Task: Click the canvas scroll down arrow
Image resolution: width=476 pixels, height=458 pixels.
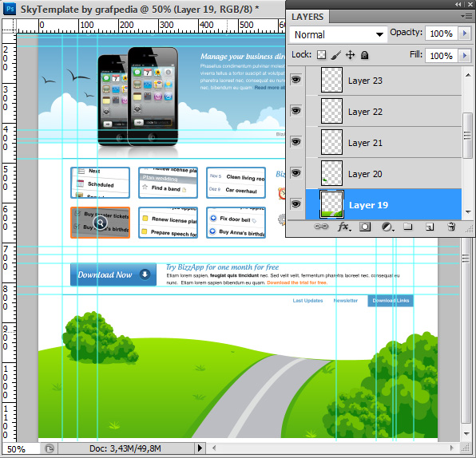Action: pos(466,434)
